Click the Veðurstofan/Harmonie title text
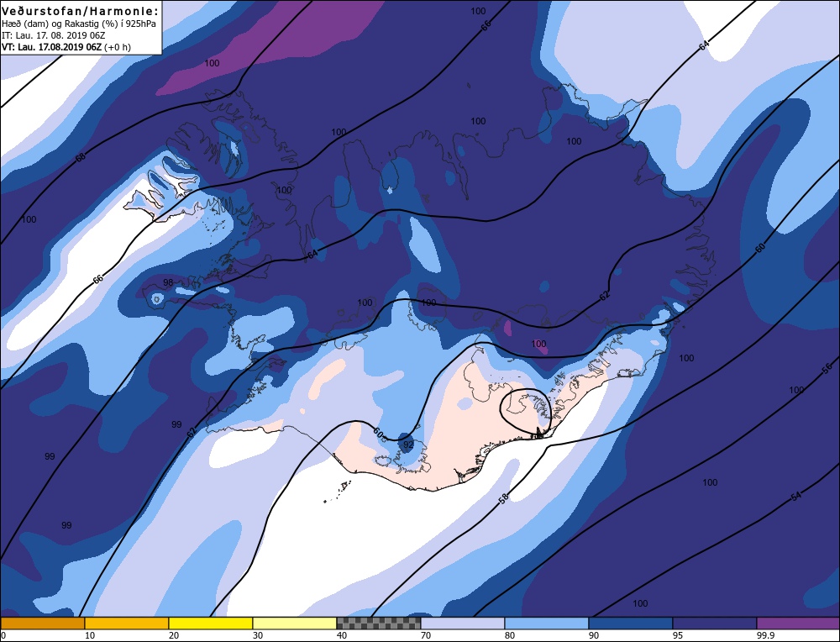Viewport: 840px width, 642px height. (81, 11)
